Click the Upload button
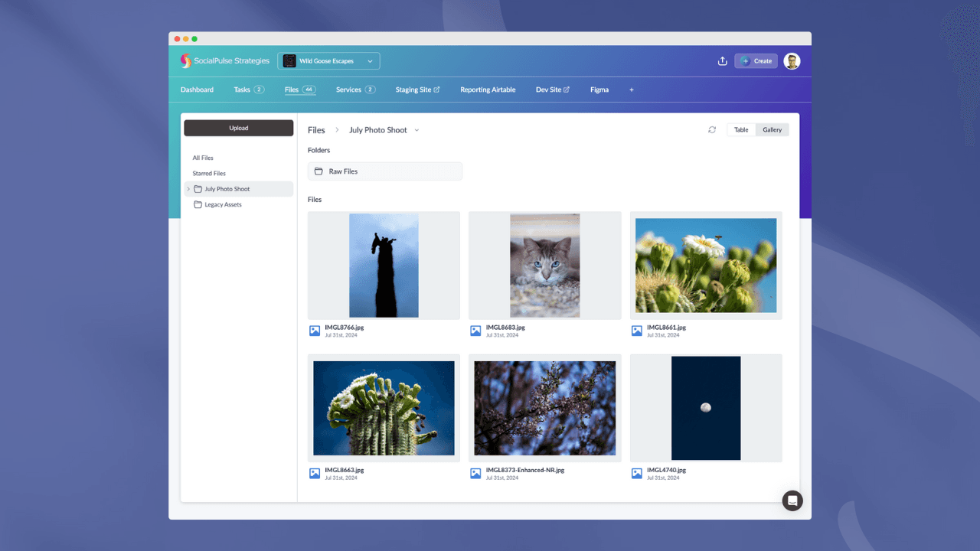Viewport: 980px width, 551px height. pyautogui.click(x=238, y=128)
